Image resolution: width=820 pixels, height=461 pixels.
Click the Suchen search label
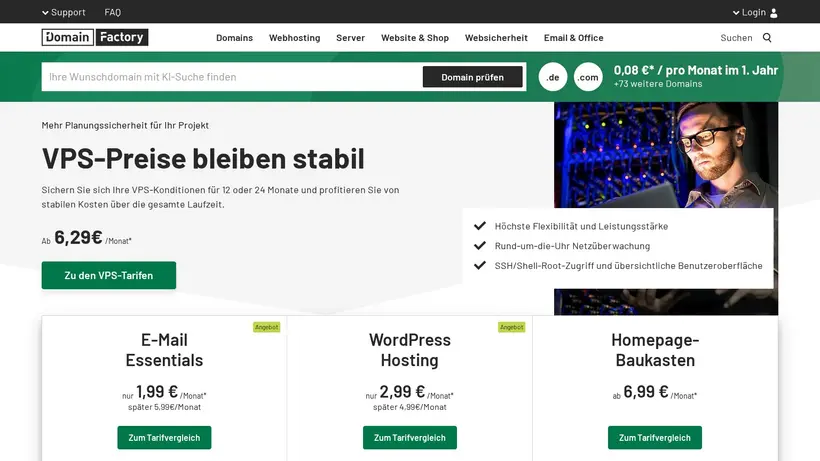tap(736, 38)
